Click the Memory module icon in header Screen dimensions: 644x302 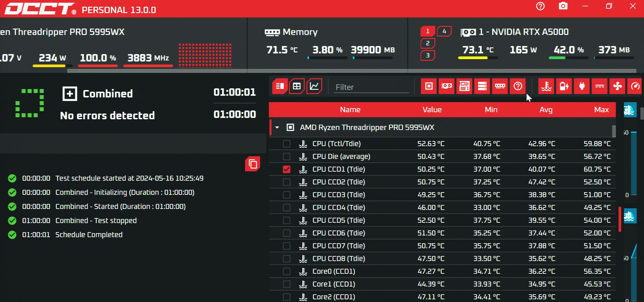(272, 32)
